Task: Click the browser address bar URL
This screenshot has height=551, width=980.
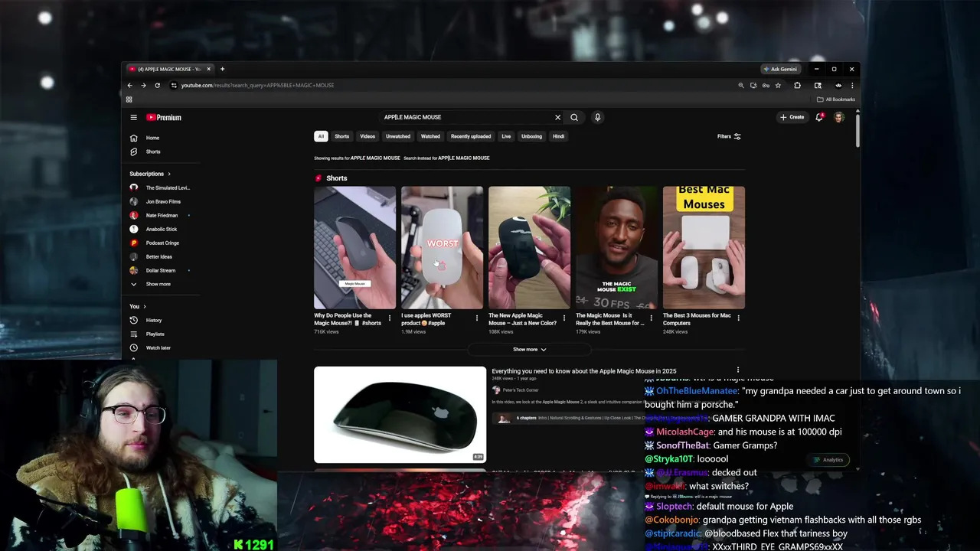Action: pos(257,85)
